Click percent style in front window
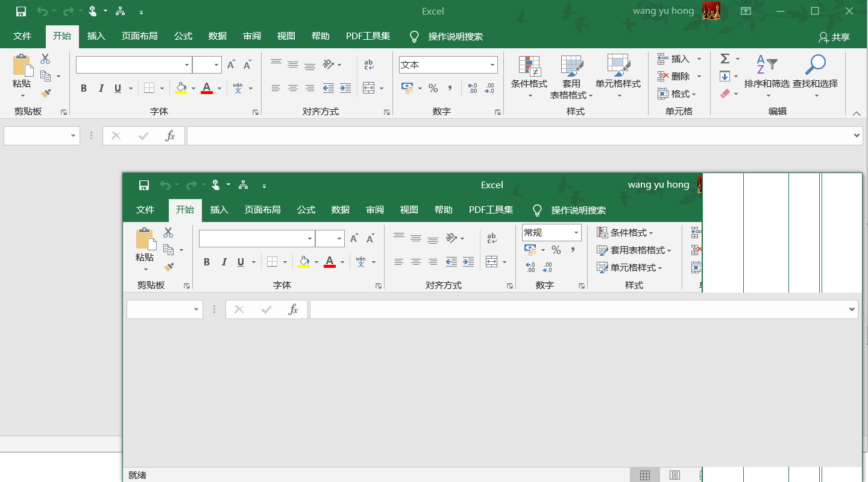This screenshot has height=482, width=868. (556, 250)
